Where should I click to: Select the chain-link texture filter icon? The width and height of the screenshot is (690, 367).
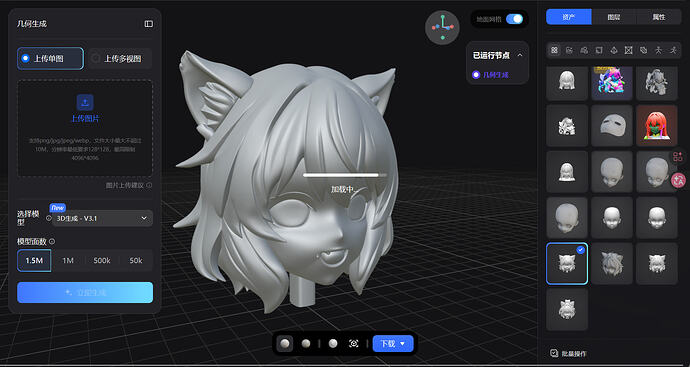(x=643, y=51)
